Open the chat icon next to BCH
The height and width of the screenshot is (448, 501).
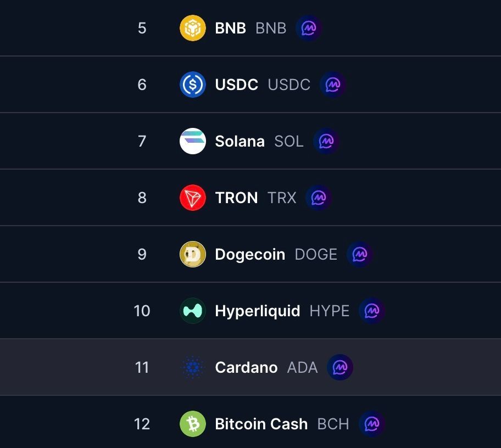372,424
